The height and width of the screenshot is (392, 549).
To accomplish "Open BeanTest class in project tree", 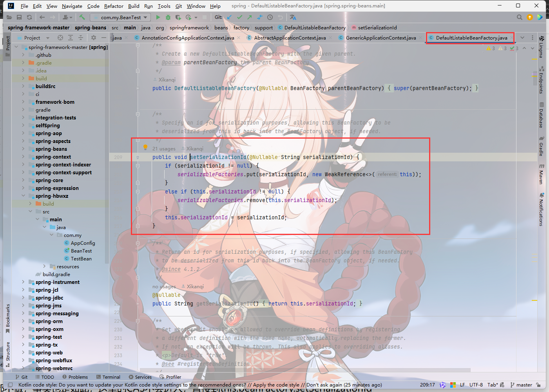I will pos(81,251).
